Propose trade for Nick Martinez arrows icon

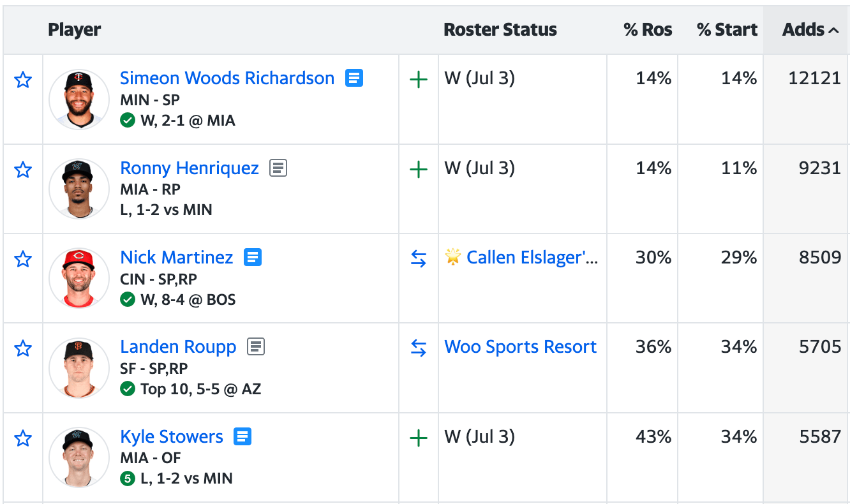click(x=419, y=259)
